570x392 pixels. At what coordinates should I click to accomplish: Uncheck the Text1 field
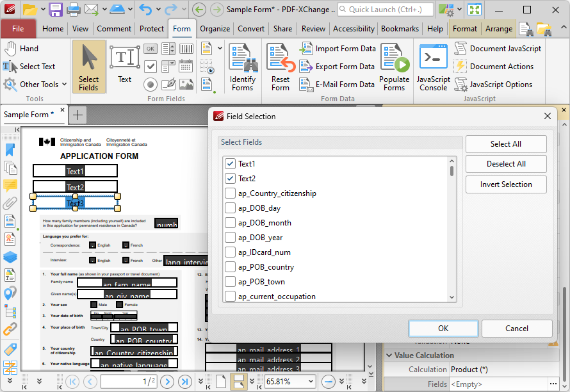tap(230, 163)
